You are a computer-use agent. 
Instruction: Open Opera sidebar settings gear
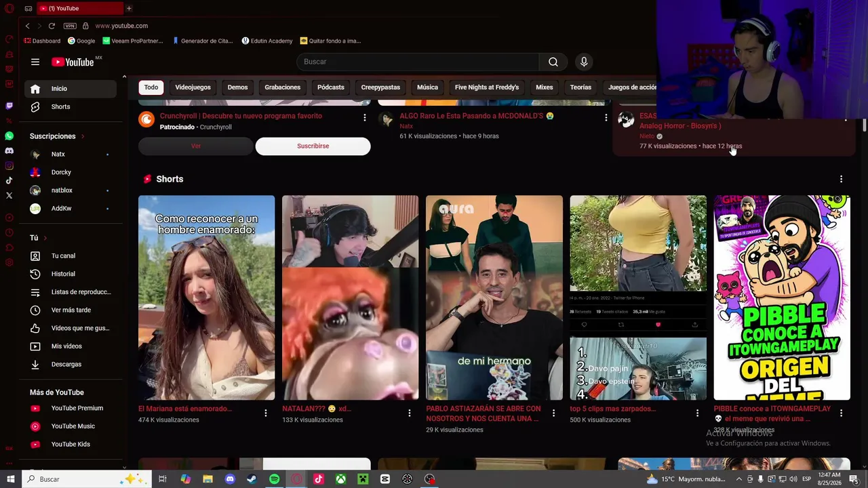pyautogui.click(x=9, y=262)
